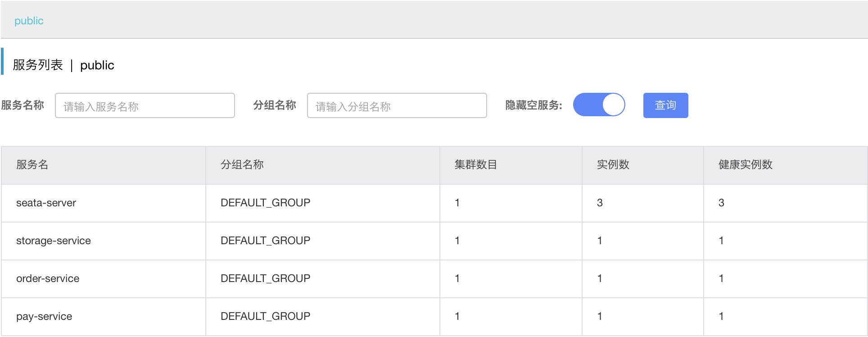Select the public namespace tab
Screen dimensions: 868x337
click(x=29, y=21)
